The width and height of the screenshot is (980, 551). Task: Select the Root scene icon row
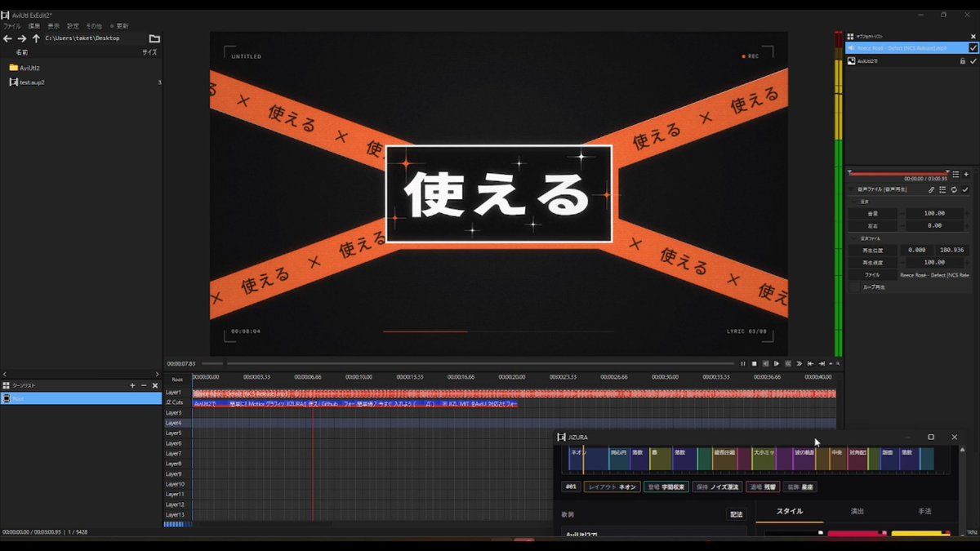[81, 398]
